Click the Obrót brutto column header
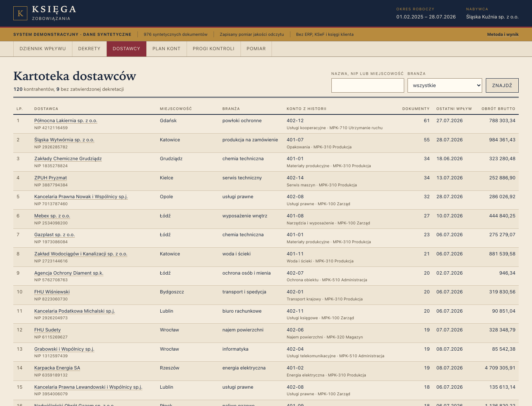The height and width of the screenshot is (406, 532). pos(498,109)
